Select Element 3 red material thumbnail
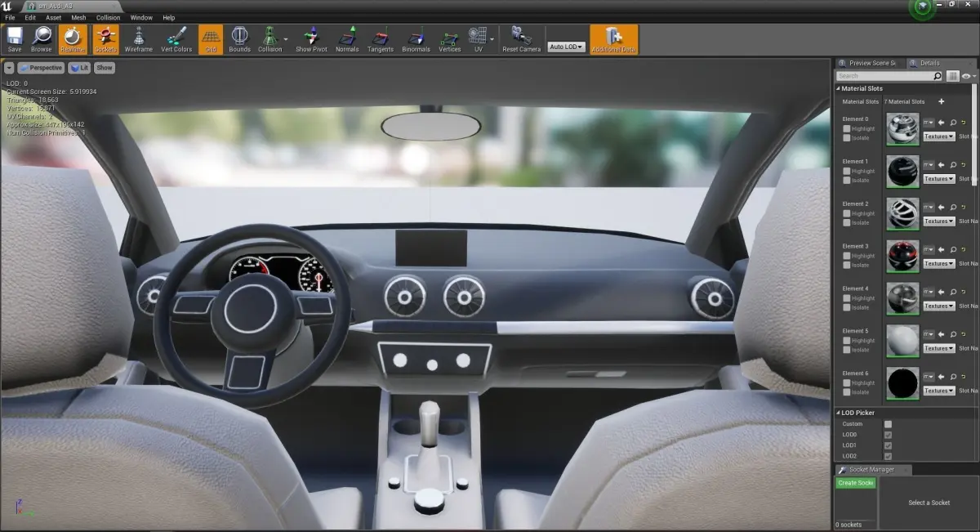The height and width of the screenshot is (532, 980). [902, 256]
